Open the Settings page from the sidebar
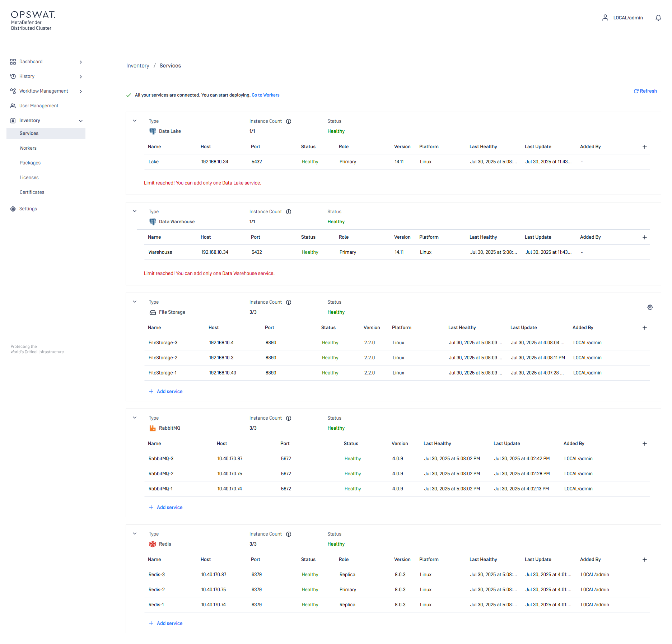Screen dimensions: 672x644 [x=28, y=209]
